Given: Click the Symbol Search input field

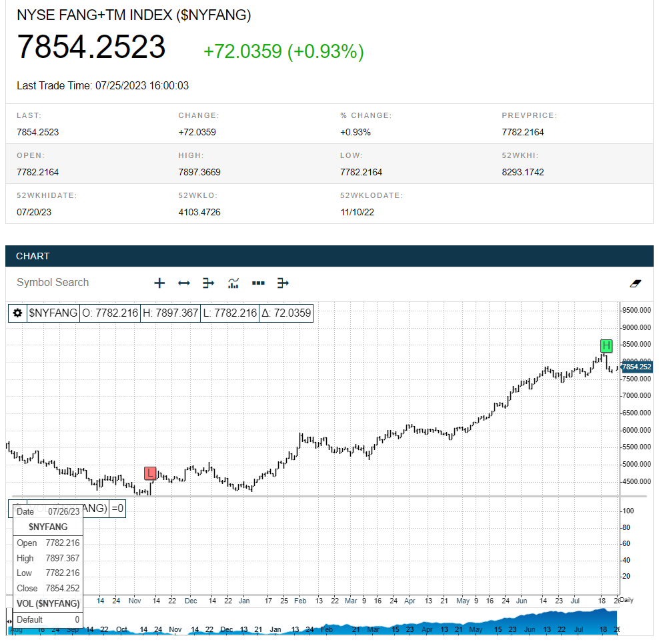Looking at the screenshot, I should click(53, 282).
